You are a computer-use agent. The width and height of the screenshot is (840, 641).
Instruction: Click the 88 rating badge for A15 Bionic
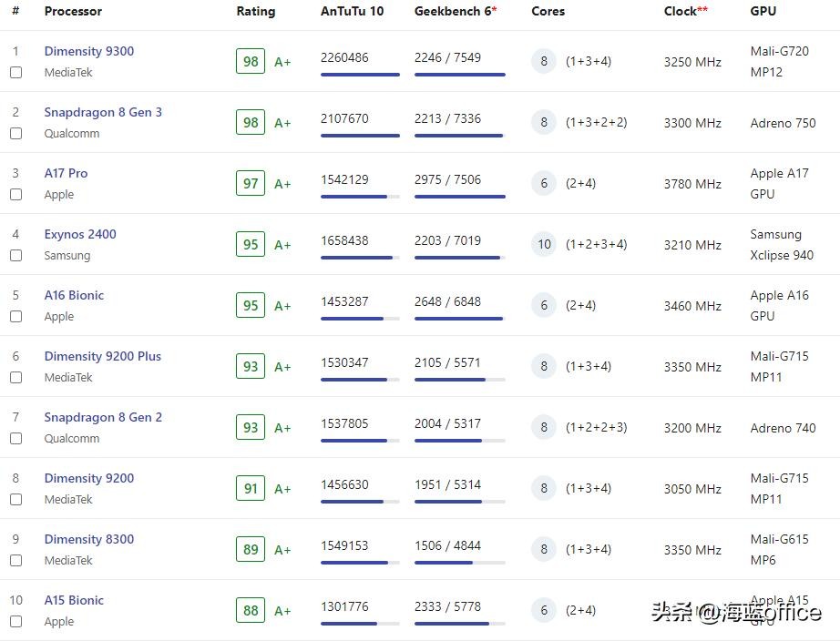(x=251, y=610)
